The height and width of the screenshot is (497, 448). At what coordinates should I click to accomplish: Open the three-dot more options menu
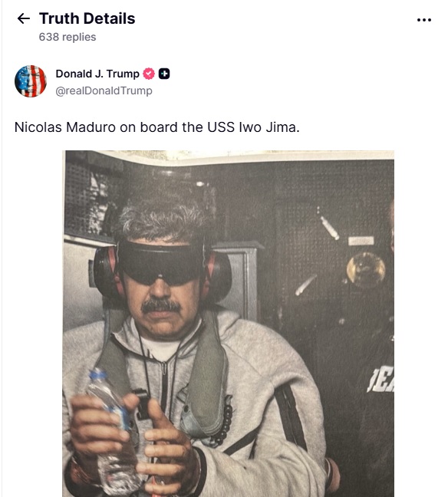point(424,20)
